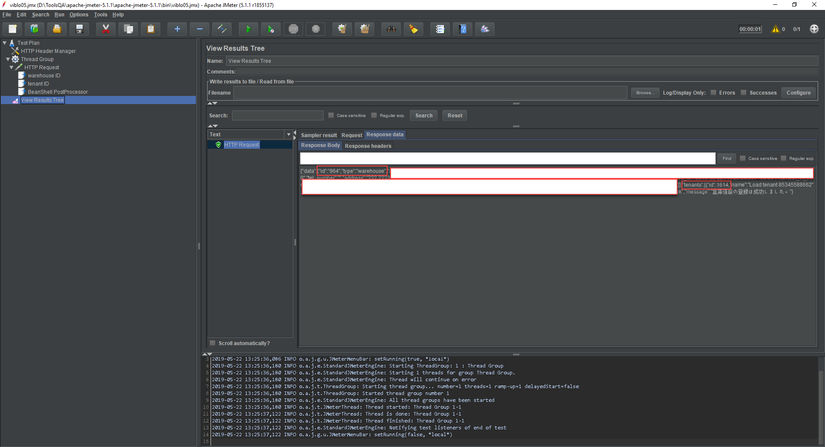Click the Cut scissors toolbar icon
825x447 pixels.
click(x=105, y=29)
